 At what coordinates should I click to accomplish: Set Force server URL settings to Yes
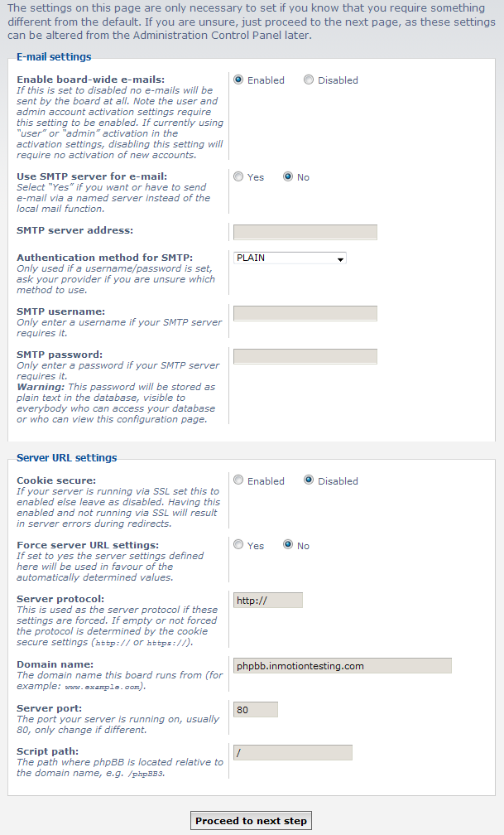(x=239, y=545)
